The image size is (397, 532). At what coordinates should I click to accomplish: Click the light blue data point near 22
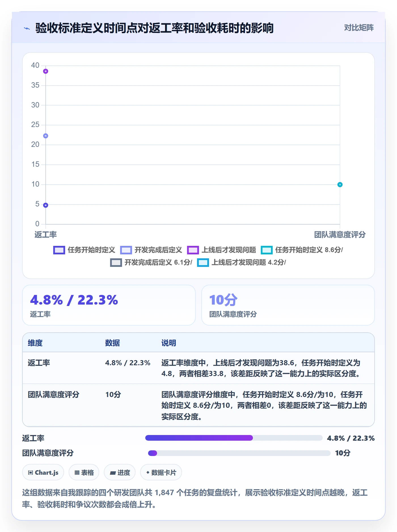(46, 136)
